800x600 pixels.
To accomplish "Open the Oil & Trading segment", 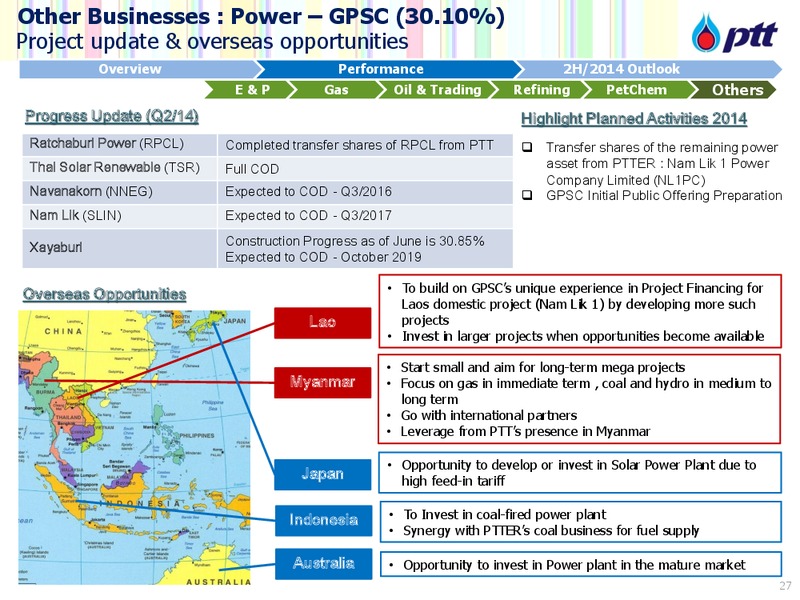I will point(437,90).
